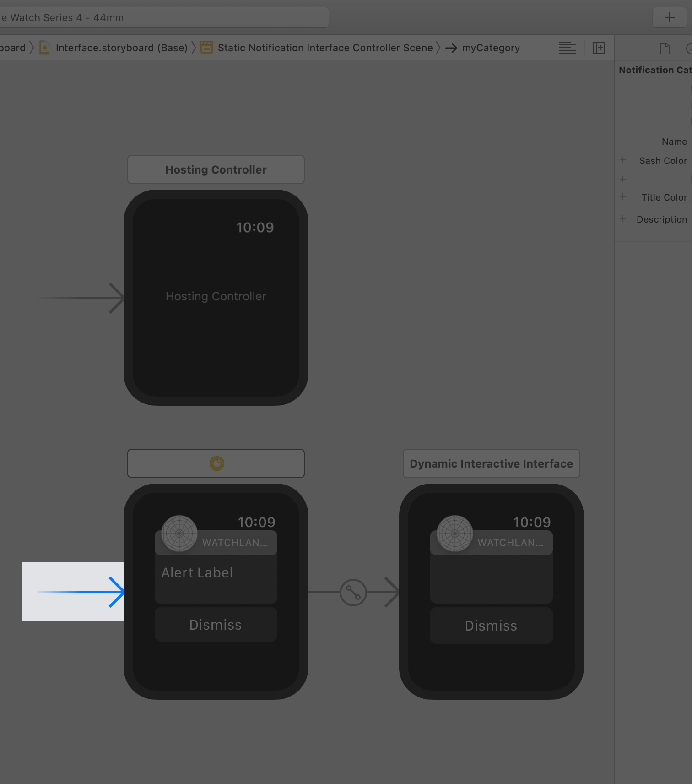Select WATCHLAN... sash title in dynamic notification

(511, 543)
